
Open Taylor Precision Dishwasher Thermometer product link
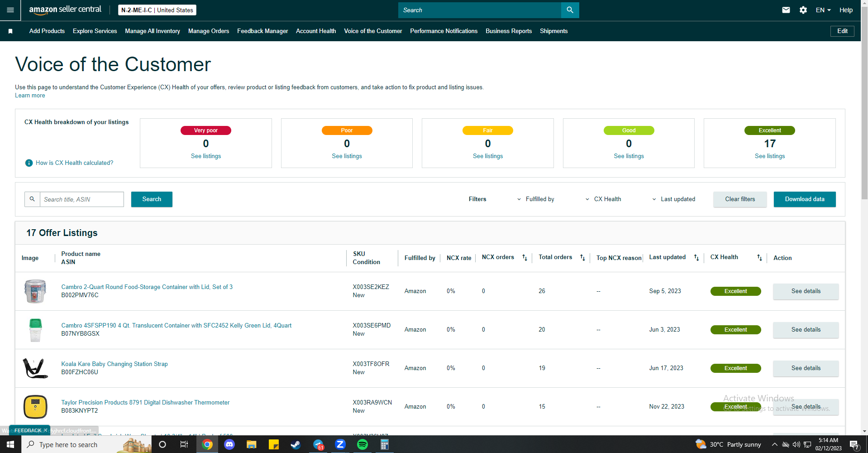click(145, 403)
